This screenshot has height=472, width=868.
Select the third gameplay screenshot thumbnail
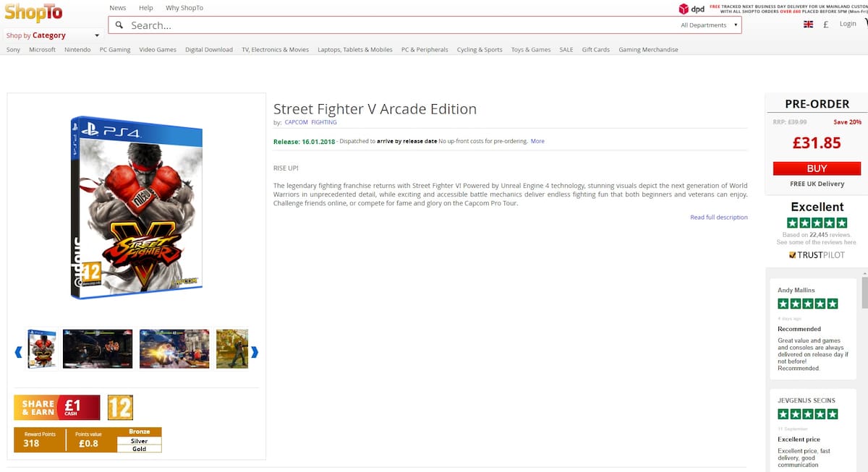(174, 349)
